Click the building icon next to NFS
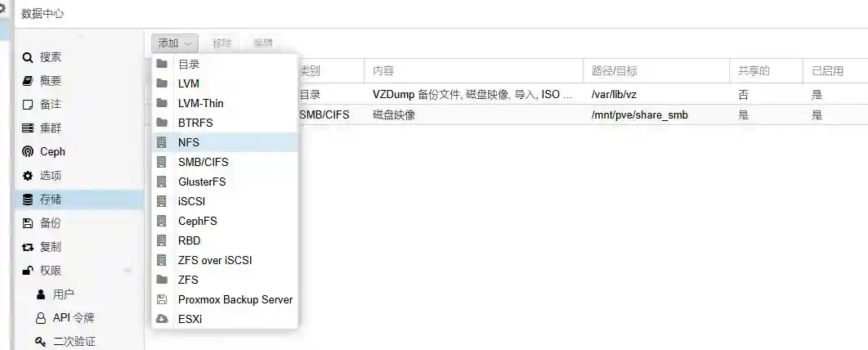Screen dimensions: 868x350 [162, 142]
